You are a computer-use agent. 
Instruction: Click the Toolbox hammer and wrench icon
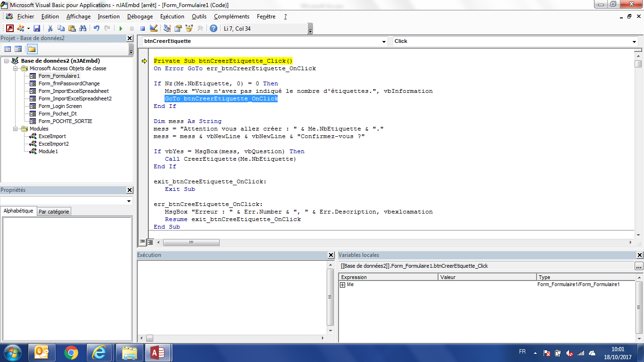200,28
